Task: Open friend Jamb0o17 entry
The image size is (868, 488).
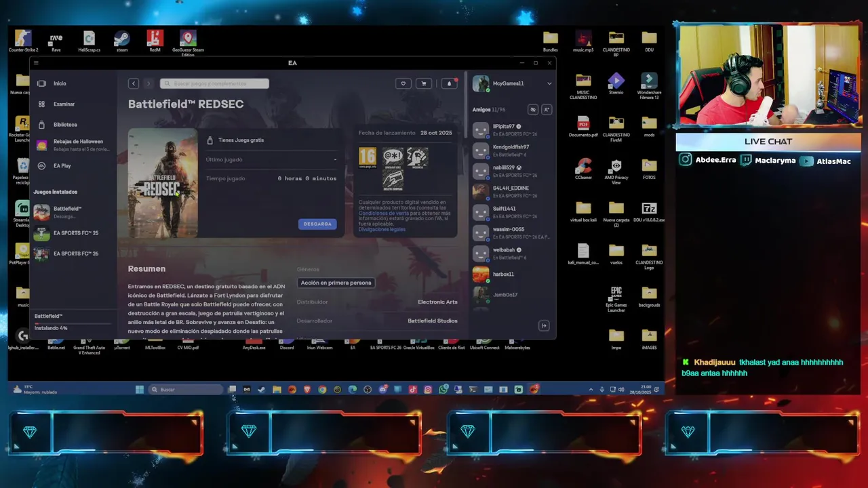Action: 512,295
